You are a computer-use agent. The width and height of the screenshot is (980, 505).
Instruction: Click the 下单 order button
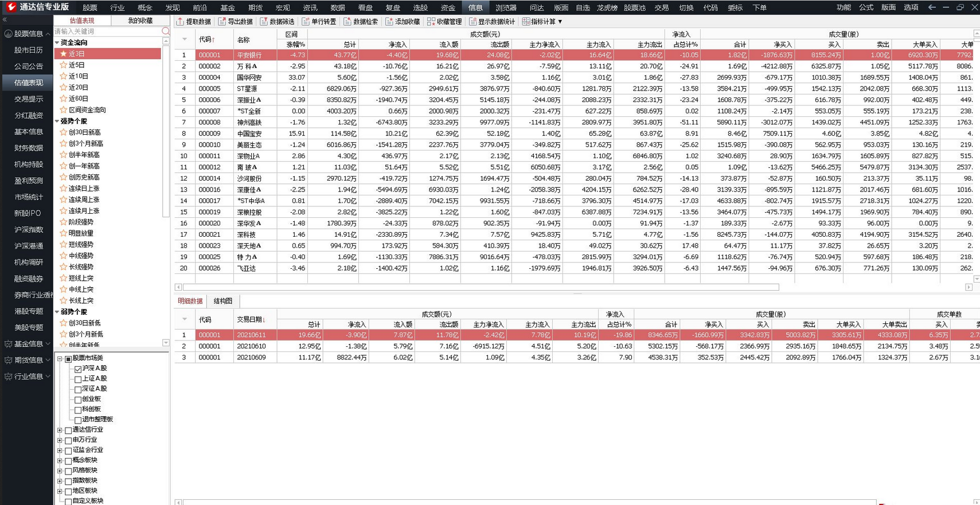click(x=759, y=7)
